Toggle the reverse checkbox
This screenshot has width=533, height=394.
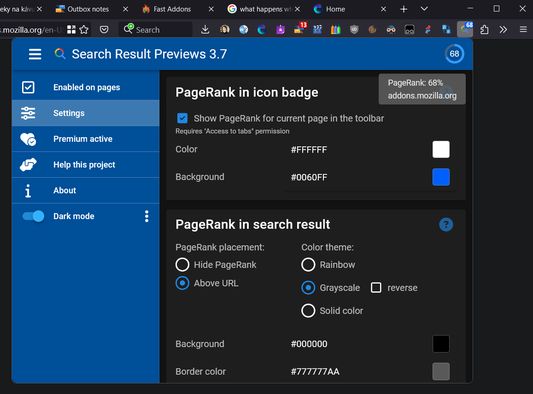[376, 288]
